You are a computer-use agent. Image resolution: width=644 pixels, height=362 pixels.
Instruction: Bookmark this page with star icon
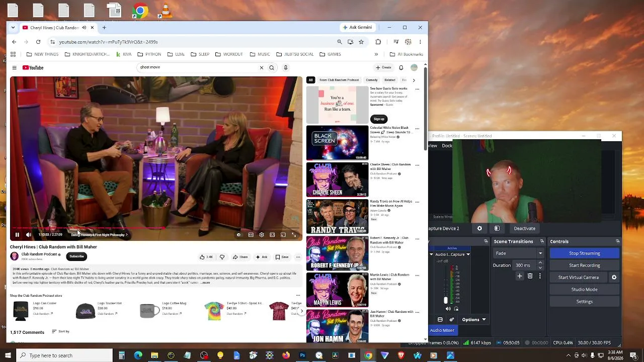[361, 42]
